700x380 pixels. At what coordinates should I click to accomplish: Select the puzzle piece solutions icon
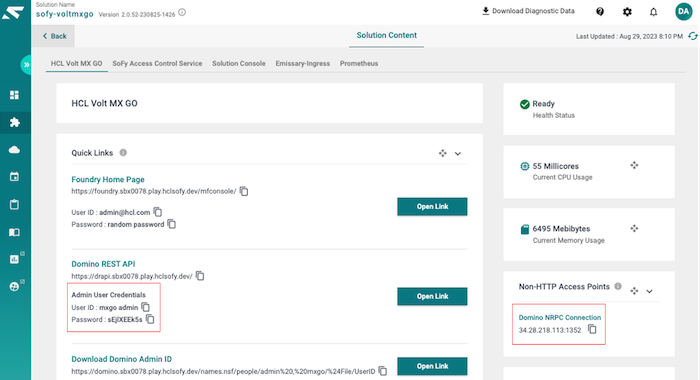coord(15,122)
